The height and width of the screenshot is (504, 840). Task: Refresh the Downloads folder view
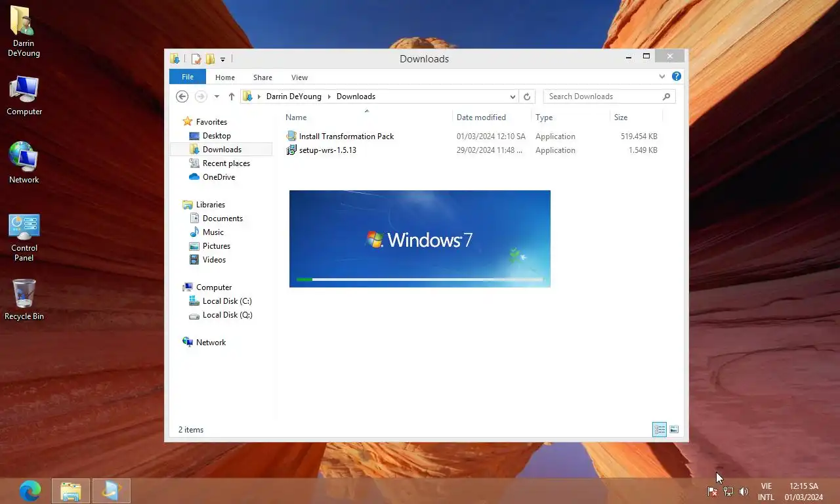527,96
